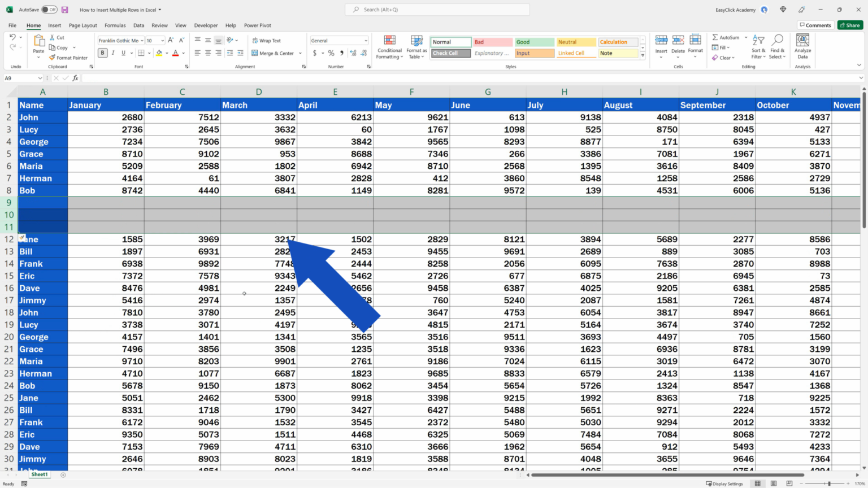Open the Power Pivot tab
This screenshot has height=488, width=868.
pos(257,25)
